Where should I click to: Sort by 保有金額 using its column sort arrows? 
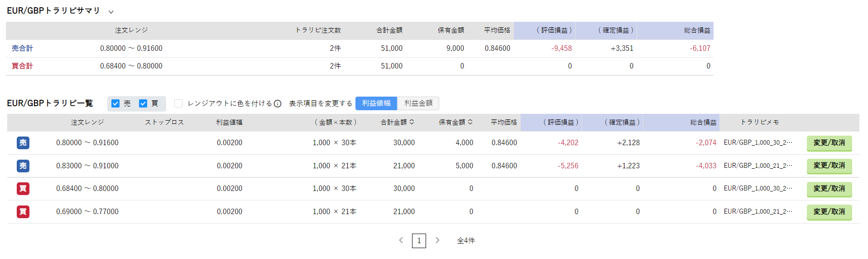click(x=470, y=122)
